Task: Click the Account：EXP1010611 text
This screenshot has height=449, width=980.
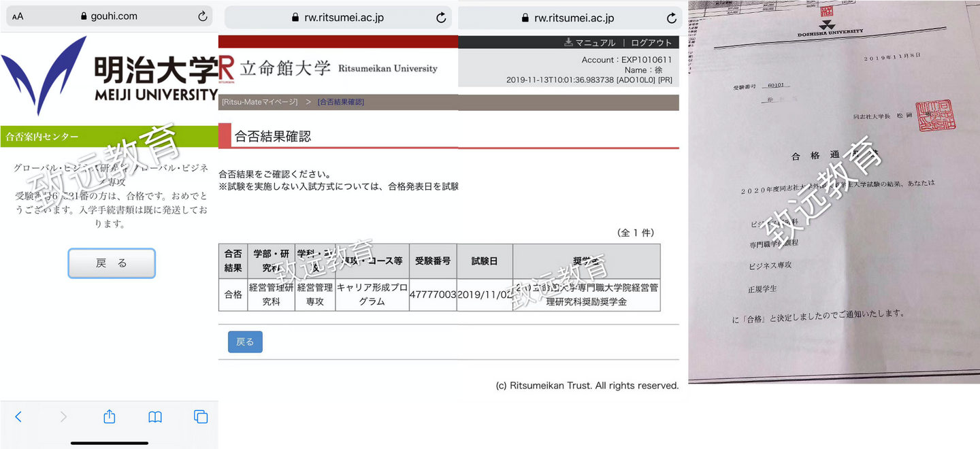Action: point(626,60)
